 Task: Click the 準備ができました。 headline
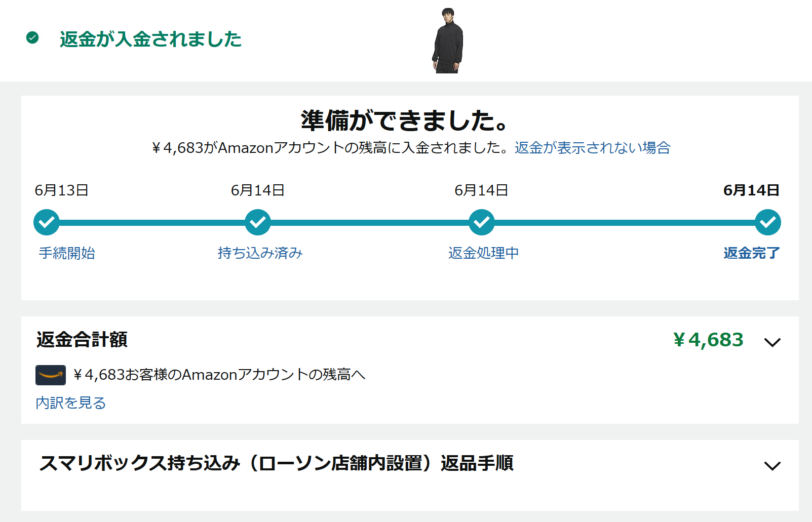click(404, 121)
